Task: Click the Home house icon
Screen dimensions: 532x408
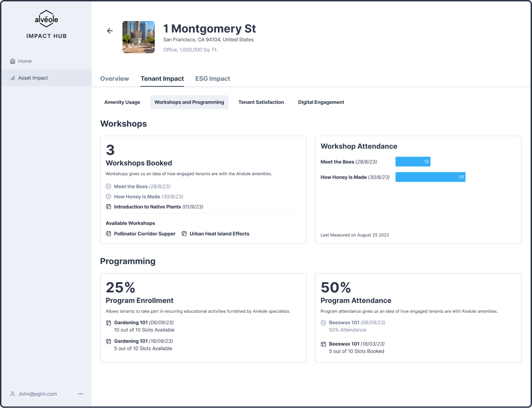Action: click(13, 61)
